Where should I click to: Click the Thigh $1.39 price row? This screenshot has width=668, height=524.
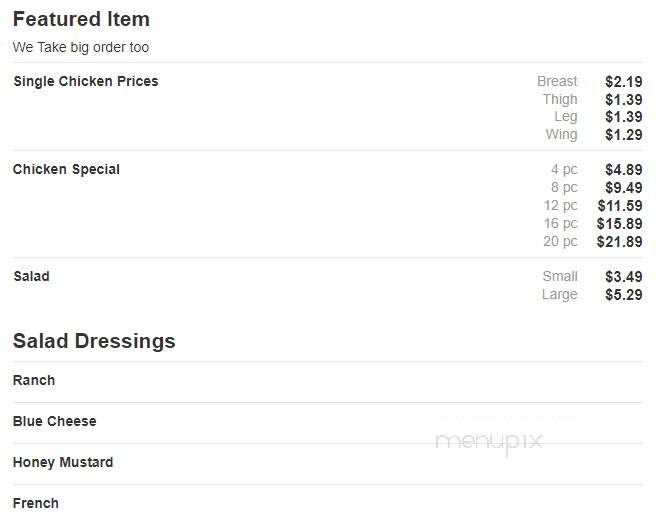coord(593,99)
